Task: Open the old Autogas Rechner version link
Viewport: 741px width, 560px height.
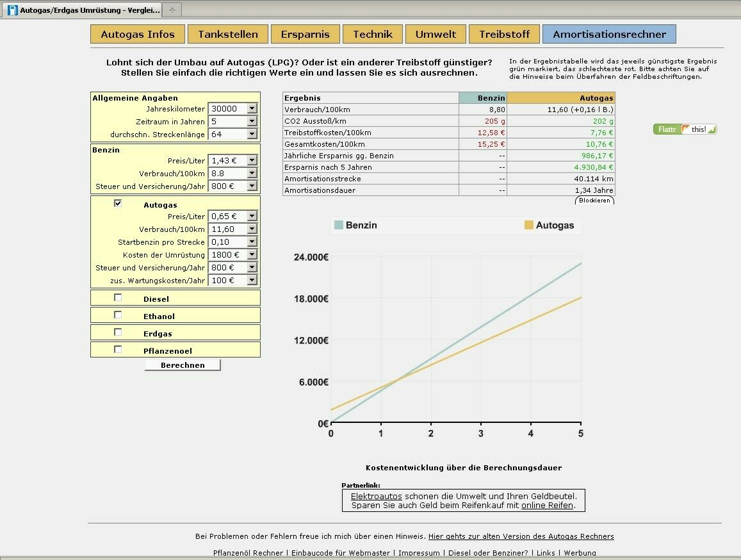Action: 521,536
